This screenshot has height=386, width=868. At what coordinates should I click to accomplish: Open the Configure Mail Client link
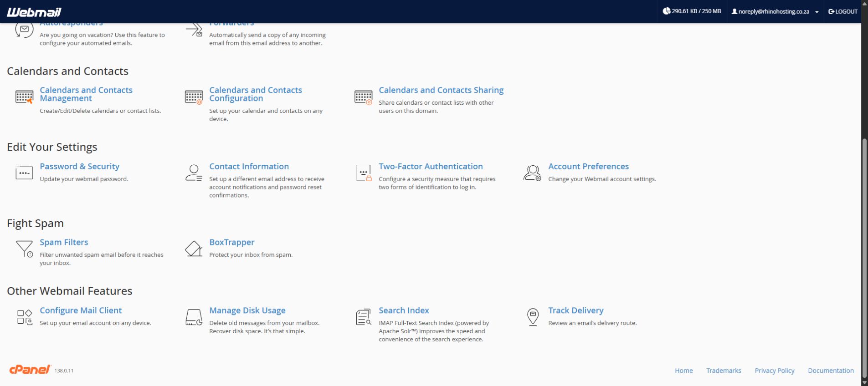coord(81,310)
